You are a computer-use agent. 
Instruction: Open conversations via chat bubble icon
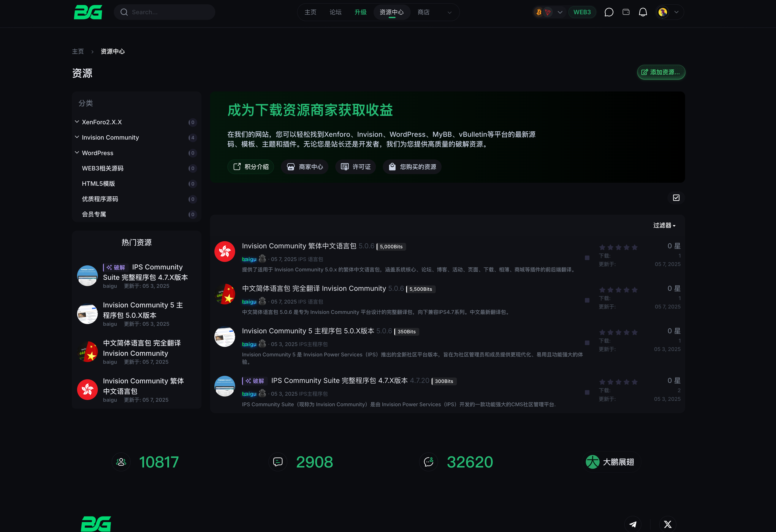(x=609, y=12)
